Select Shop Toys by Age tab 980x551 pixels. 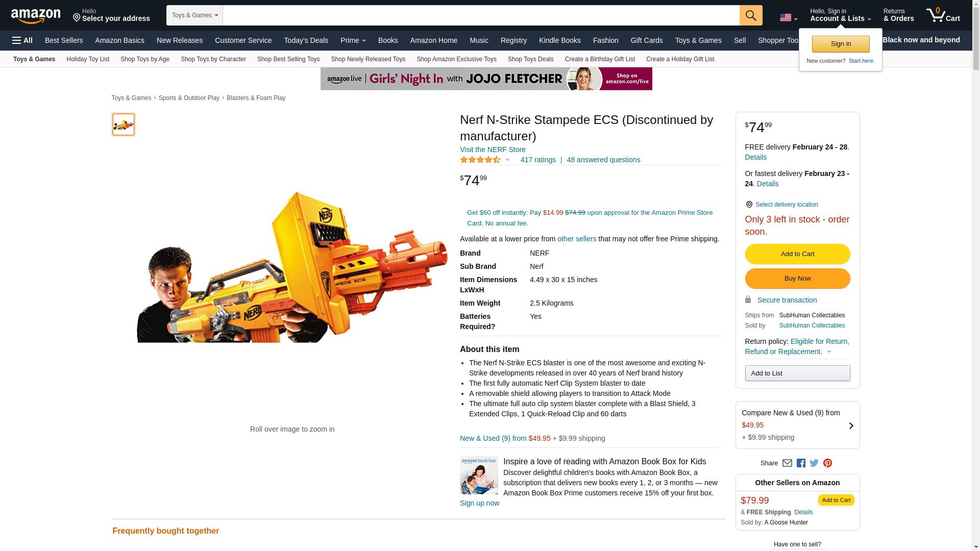pos(145,59)
